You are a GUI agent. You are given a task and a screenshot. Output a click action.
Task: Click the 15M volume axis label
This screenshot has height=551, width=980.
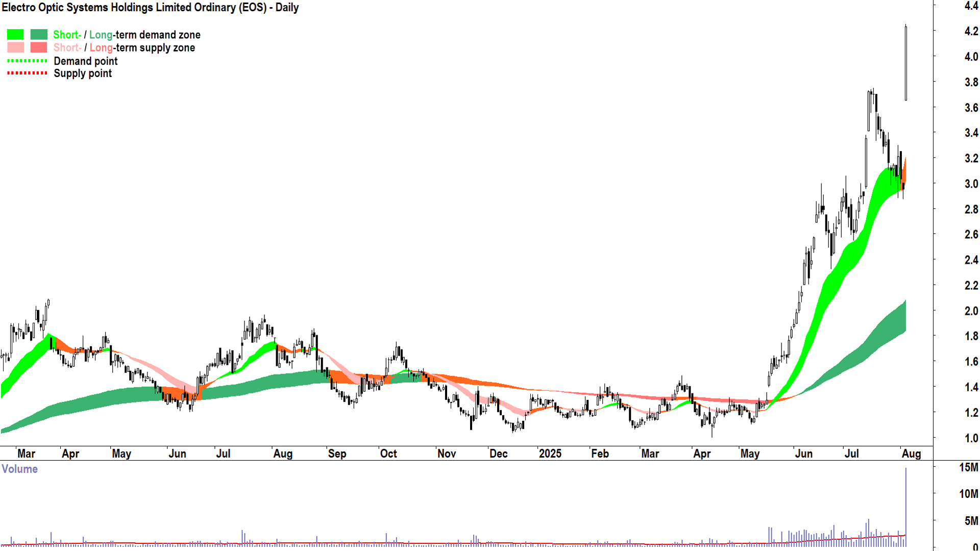(968, 467)
